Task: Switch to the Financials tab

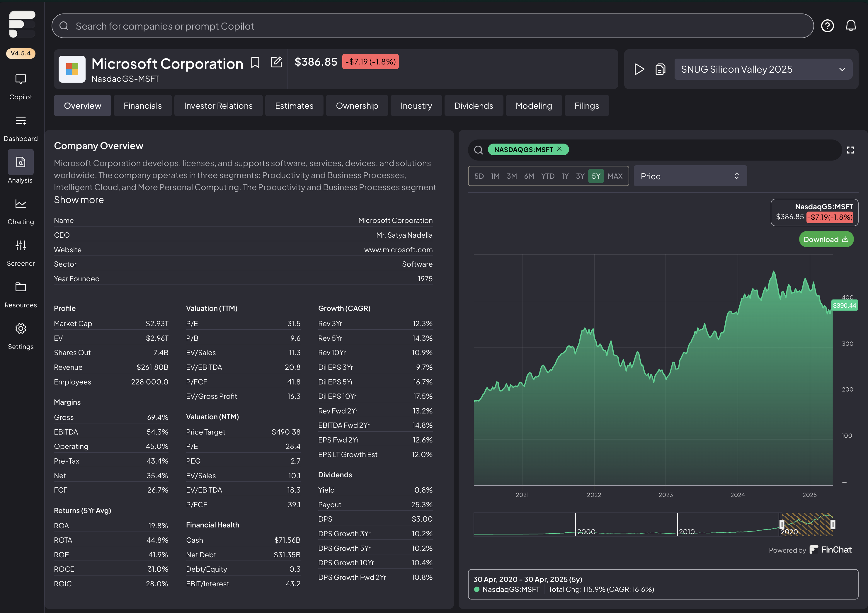Action: tap(142, 106)
